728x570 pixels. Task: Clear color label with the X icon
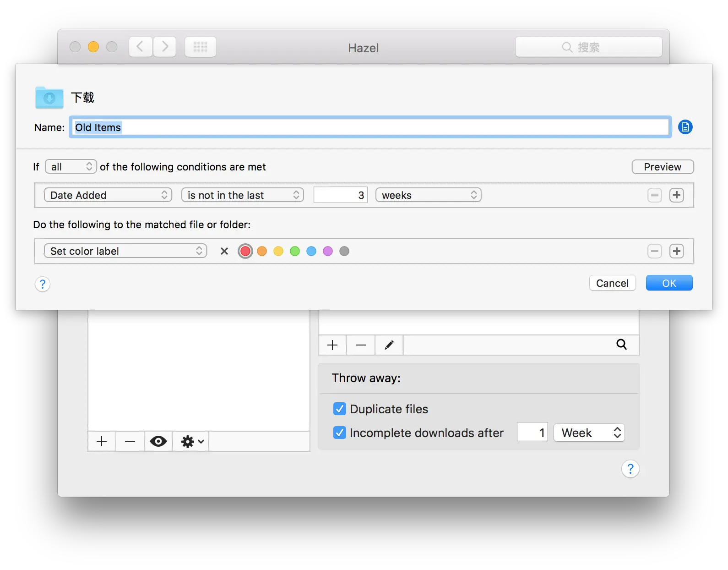click(224, 251)
